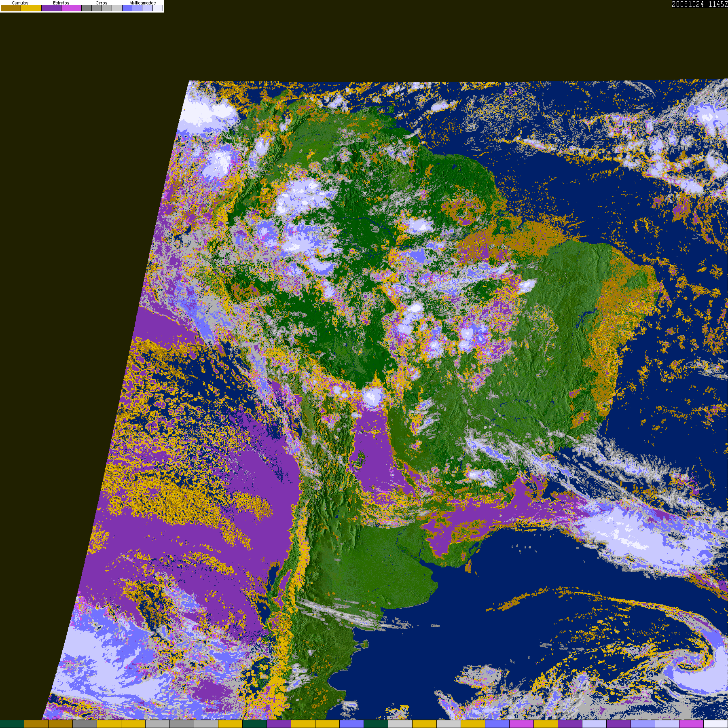The width and height of the screenshot is (728, 728).
Task: Click the bright yellow Cúmulos legend swatch
Action: pyautogui.click(x=31, y=8)
